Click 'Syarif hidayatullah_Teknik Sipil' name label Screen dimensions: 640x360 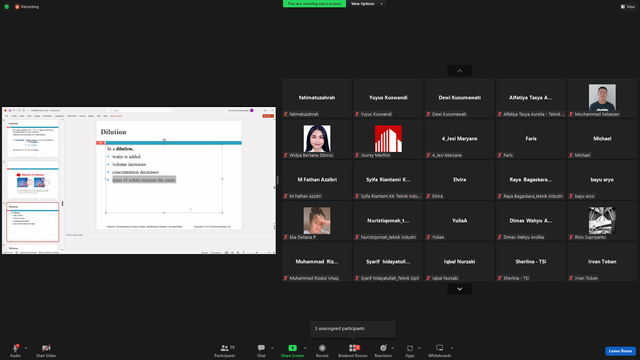coord(390,278)
